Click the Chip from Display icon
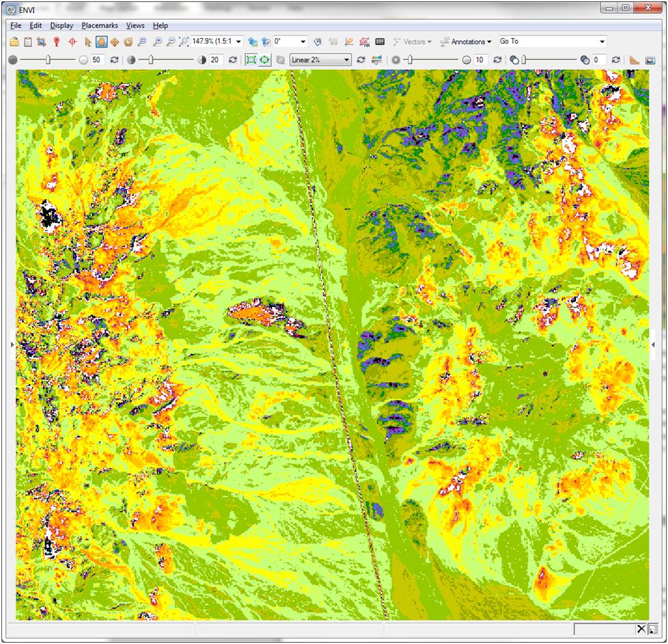The width and height of the screenshot is (668, 644). pos(42,42)
